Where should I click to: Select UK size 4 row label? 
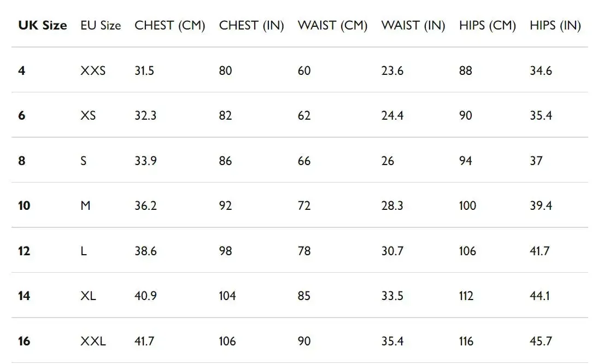(22, 71)
